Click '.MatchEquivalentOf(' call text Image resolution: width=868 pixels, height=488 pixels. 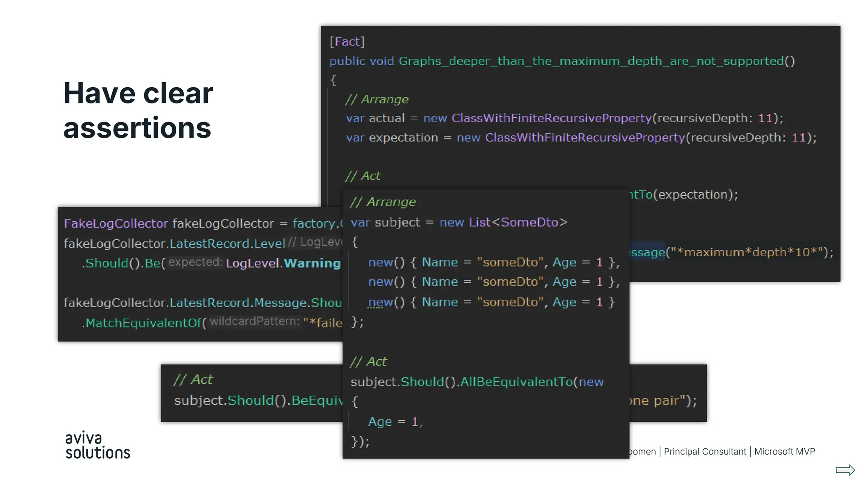(144, 323)
